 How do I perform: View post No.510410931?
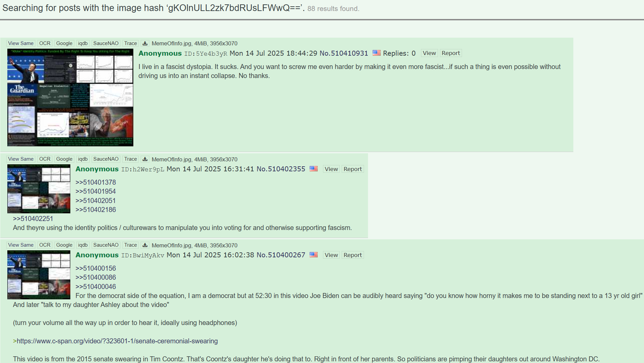coord(429,53)
